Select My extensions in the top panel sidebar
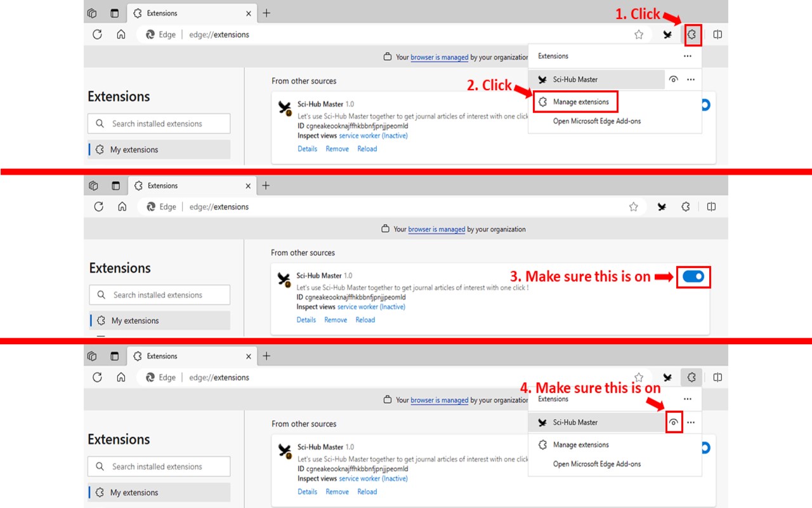The height and width of the screenshot is (508, 812). [159, 150]
